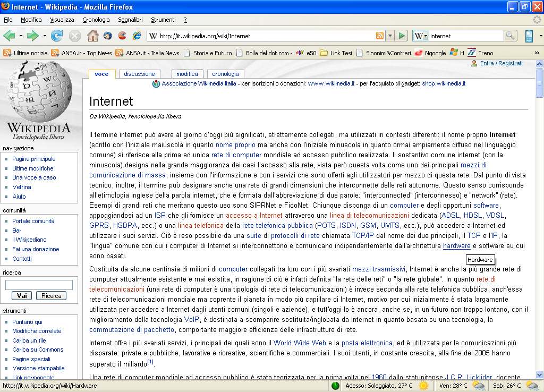
Task: Click the Adesso: Soleggiato, 27° C status text
Action: pos(379,386)
